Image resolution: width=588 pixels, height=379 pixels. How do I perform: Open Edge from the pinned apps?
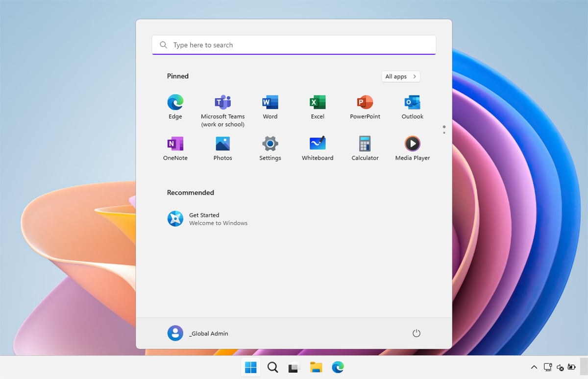pyautogui.click(x=175, y=107)
